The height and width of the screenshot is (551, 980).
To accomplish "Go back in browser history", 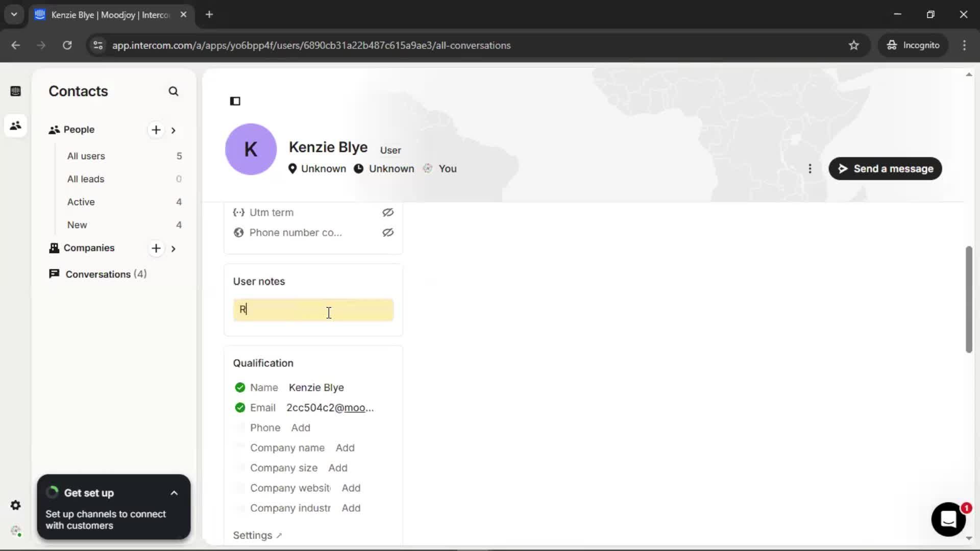I will tap(16, 45).
